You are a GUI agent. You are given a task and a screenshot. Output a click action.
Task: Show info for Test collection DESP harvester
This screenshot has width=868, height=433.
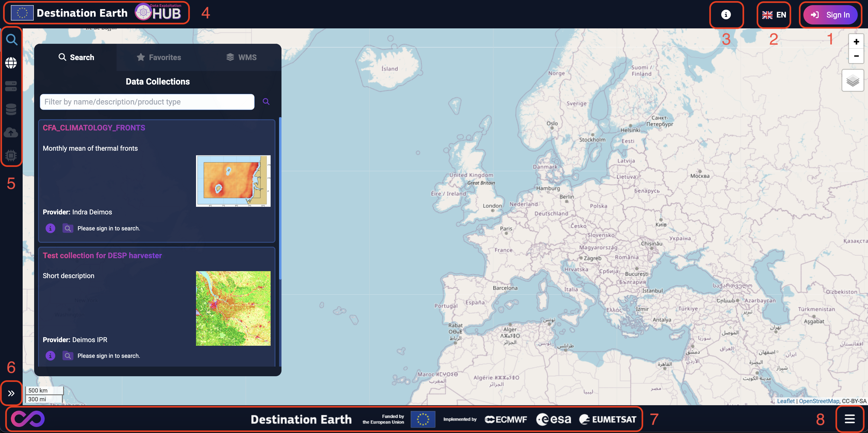tap(50, 355)
